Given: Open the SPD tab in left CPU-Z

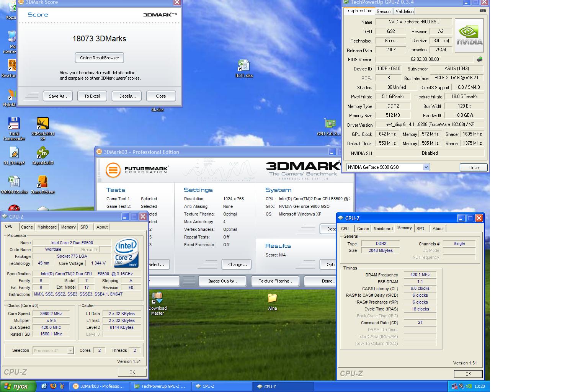Looking at the screenshot, I should (x=84, y=227).
